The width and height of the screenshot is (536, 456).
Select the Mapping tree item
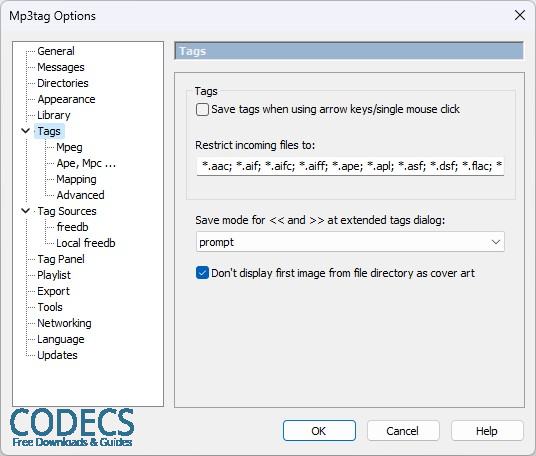[x=76, y=179]
